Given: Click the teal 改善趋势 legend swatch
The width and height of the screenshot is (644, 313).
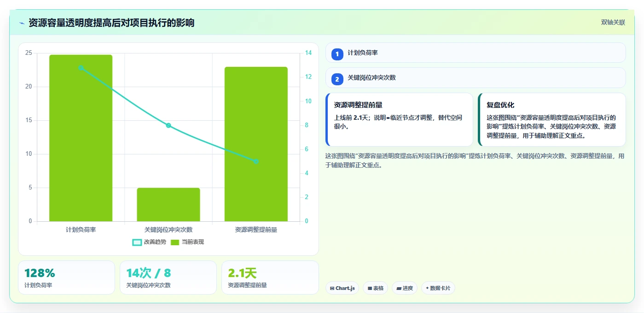Looking at the screenshot, I should [137, 242].
